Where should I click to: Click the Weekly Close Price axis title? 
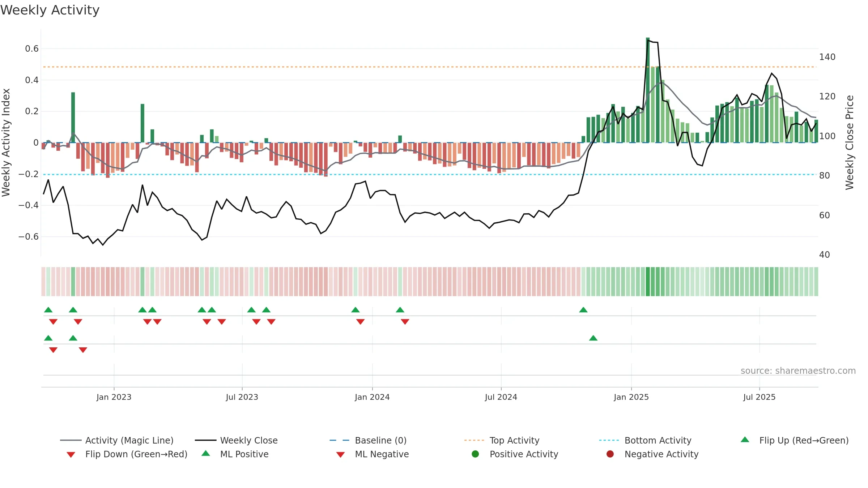tap(850, 142)
